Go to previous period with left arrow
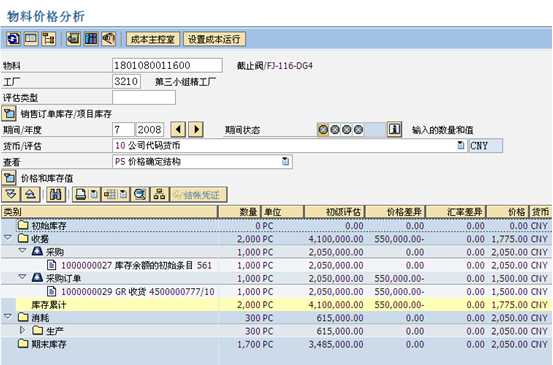 (x=178, y=129)
